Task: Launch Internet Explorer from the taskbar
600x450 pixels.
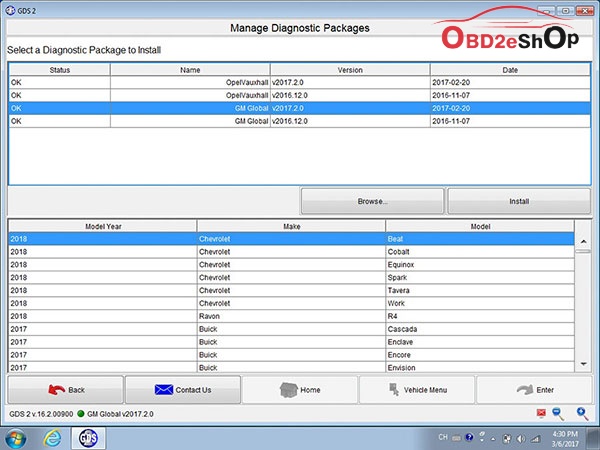Action: pyautogui.click(x=52, y=439)
